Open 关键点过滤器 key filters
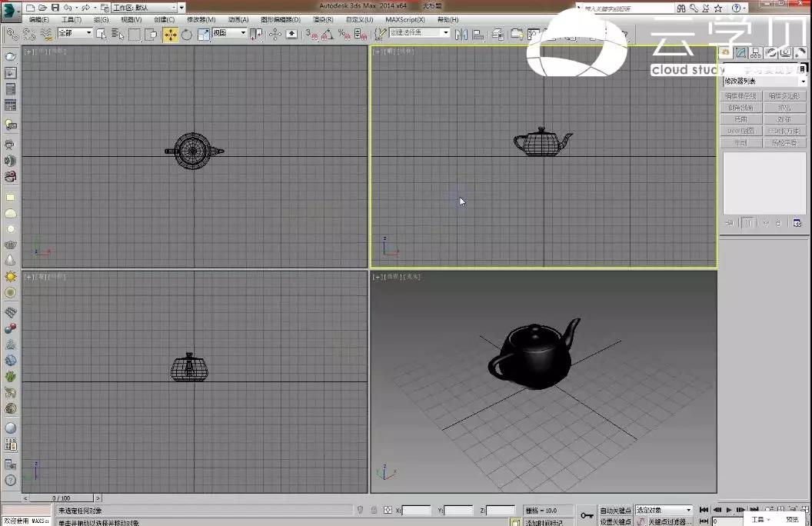812x526 pixels. pyautogui.click(x=669, y=521)
